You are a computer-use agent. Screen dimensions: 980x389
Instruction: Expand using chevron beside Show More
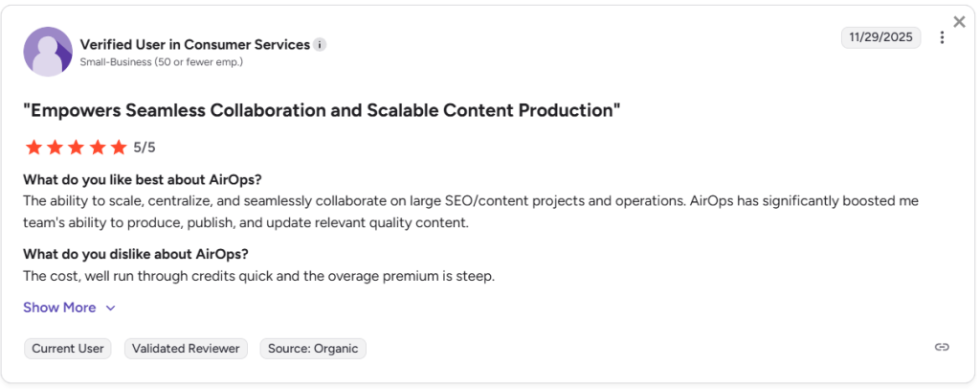point(110,309)
